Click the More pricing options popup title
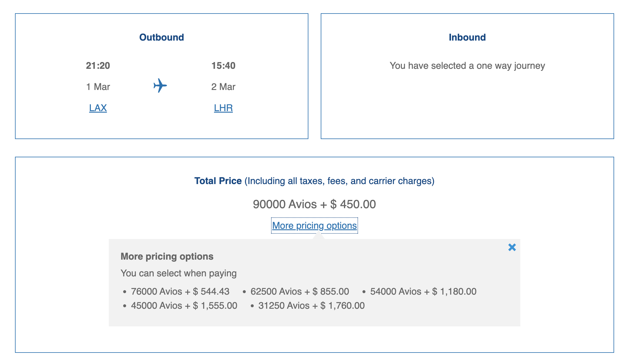 [167, 256]
